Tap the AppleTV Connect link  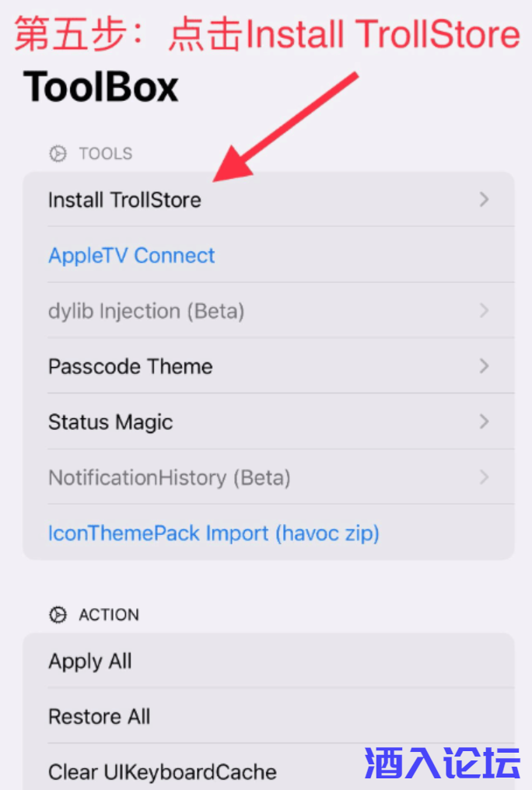pyautogui.click(x=131, y=256)
